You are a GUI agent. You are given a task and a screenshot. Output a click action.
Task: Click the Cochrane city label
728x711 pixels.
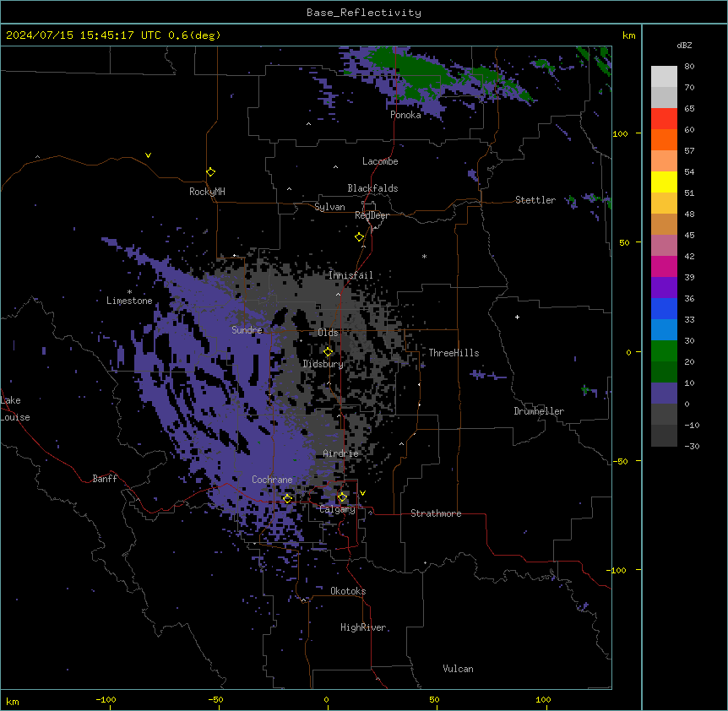point(272,480)
